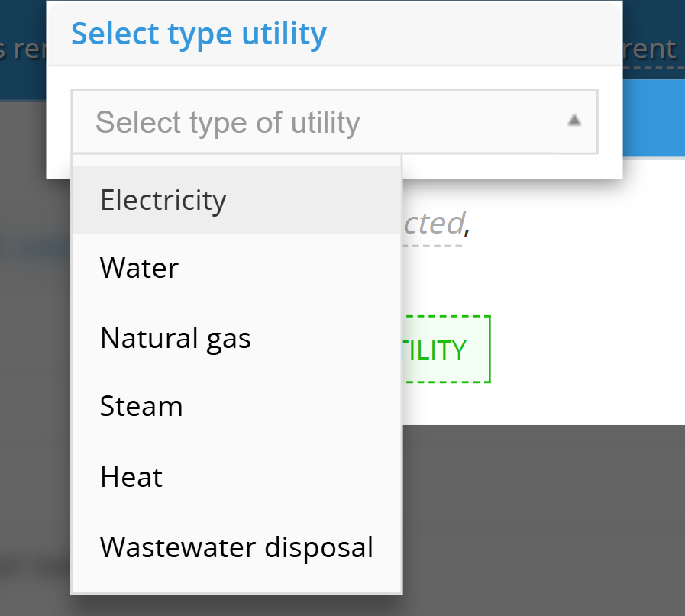Click the white page area beside the UTILITY button

point(580,350)
